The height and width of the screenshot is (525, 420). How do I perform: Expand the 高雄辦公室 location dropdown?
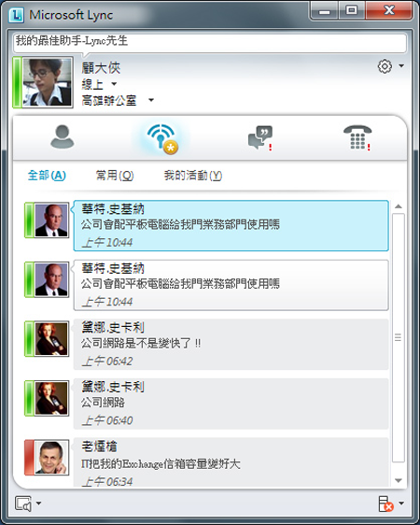151,100
